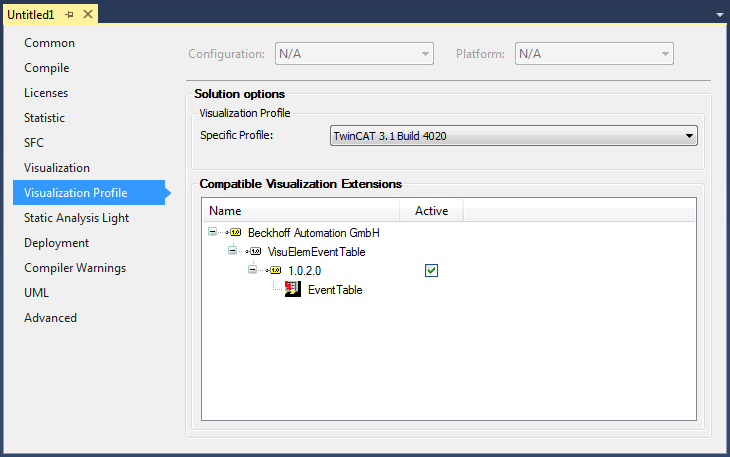
Task: Click the Active column header
Action: 432,211
